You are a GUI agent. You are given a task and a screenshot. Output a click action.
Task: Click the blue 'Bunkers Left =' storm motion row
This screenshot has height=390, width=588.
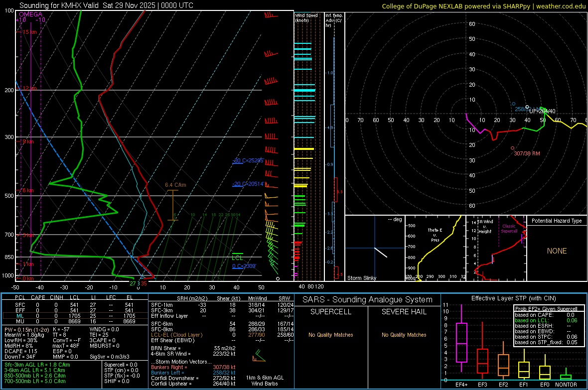(x=193, y=373)
